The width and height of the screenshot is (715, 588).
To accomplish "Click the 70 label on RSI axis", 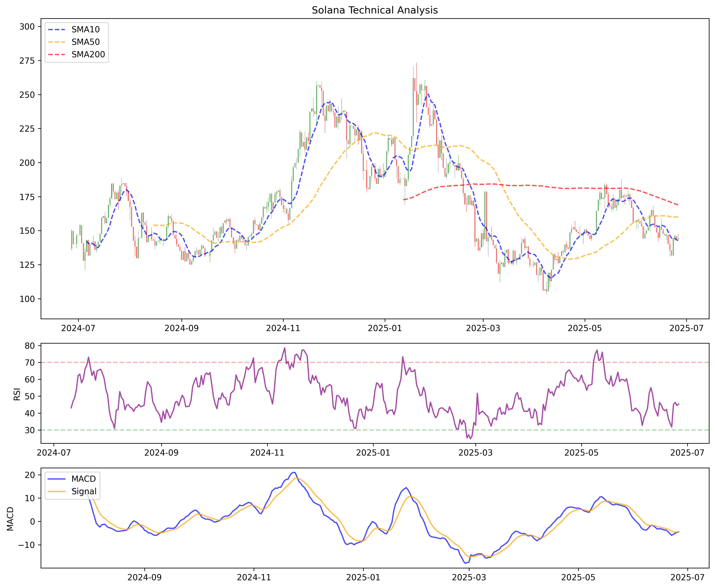I will coord(30,363).
